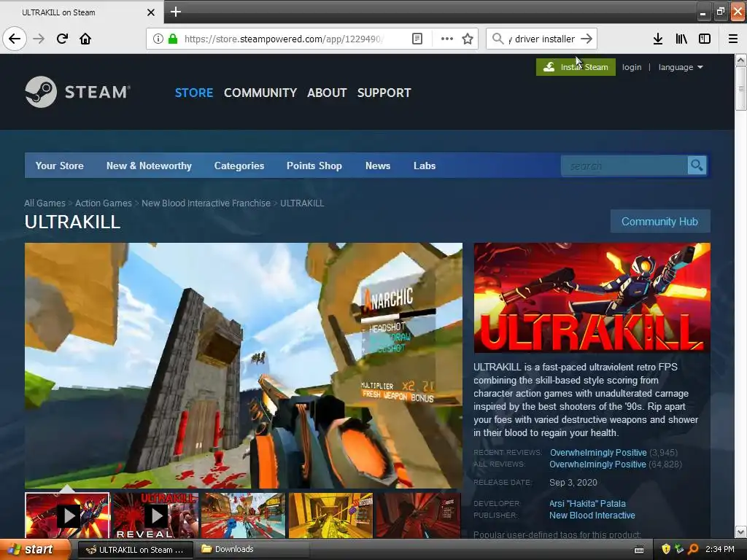
Task: Click the scrollbar up arrow
Action: (740, 60)
